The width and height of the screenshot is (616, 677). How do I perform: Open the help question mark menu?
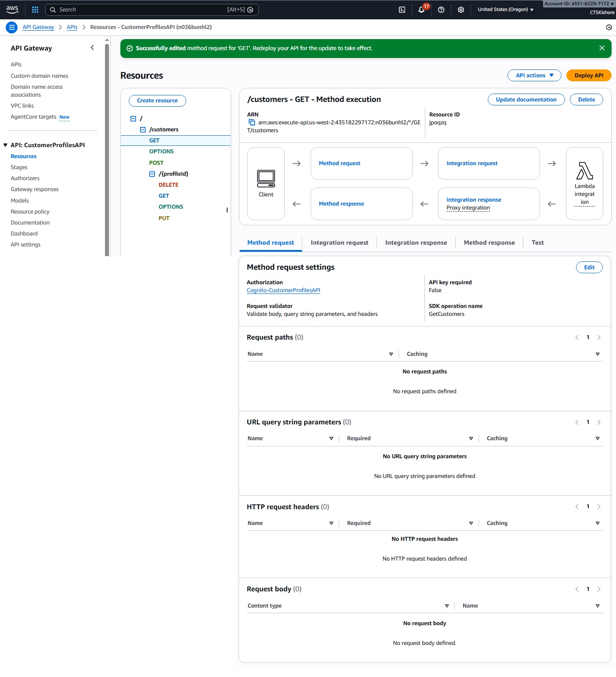[x=441, y=10]
